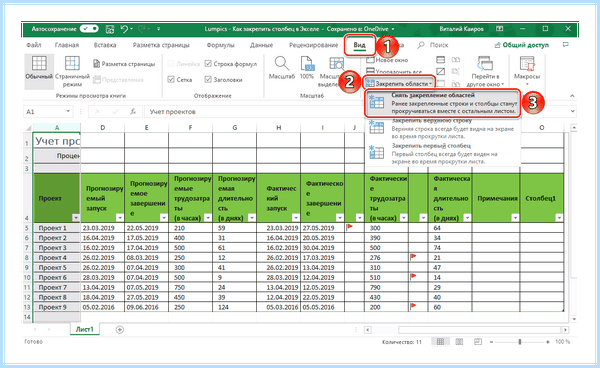Screen dimensions: 600x368
Task: Open Прогнозируемый запуск filter dropdown
Action: 120,218
